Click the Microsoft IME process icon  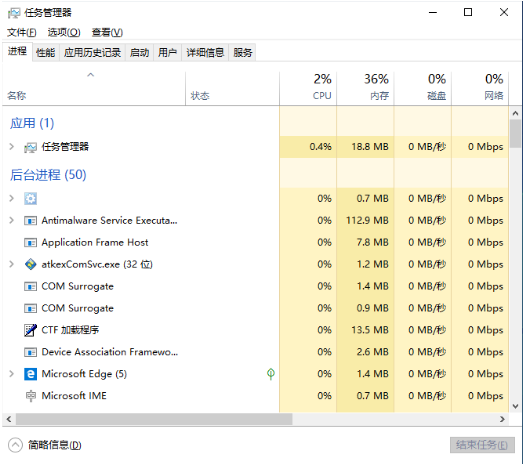coord(30,396)
